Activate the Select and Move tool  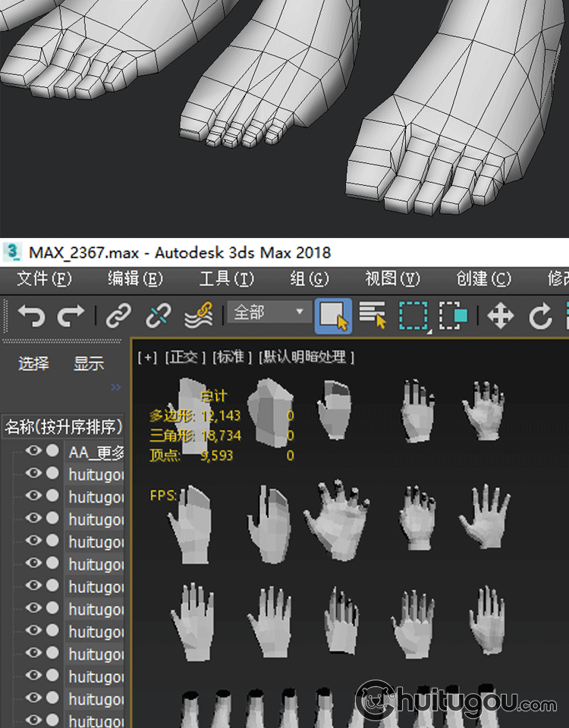pyautogui.click(x=501, y=315)
